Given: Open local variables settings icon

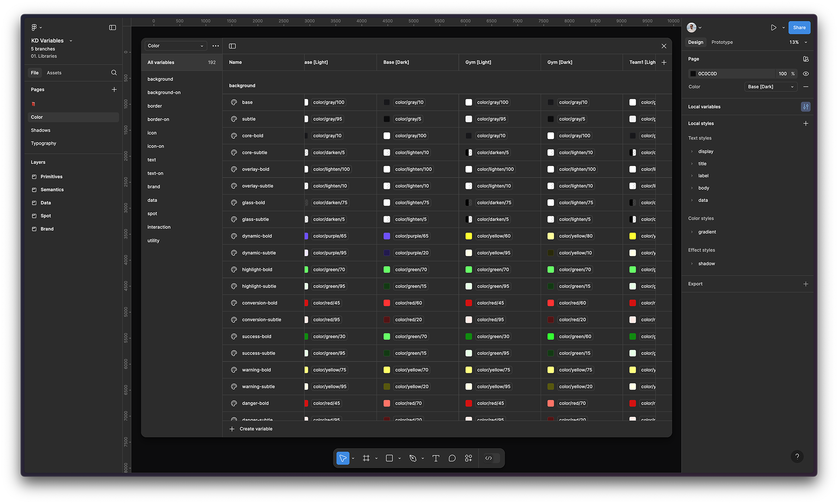Looking at the screenshot, I should coord(805,107).
